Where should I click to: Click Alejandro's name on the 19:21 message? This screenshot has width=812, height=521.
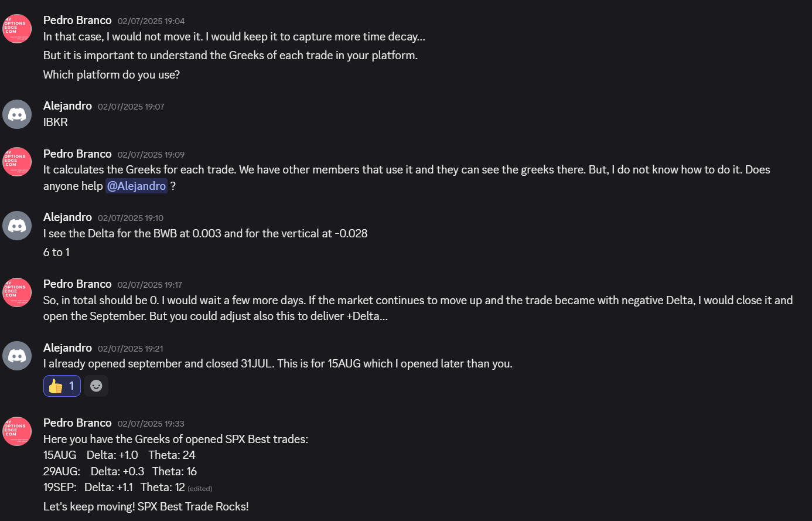coord(67,348)
